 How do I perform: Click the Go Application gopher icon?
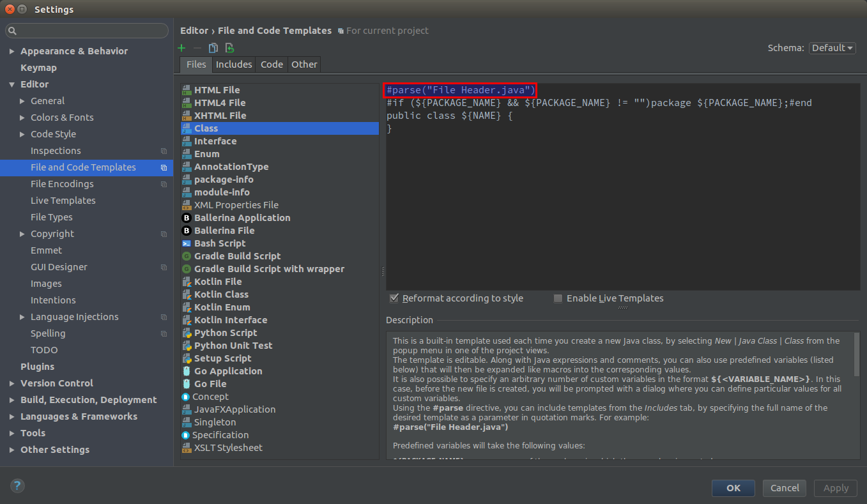[187, 371]
